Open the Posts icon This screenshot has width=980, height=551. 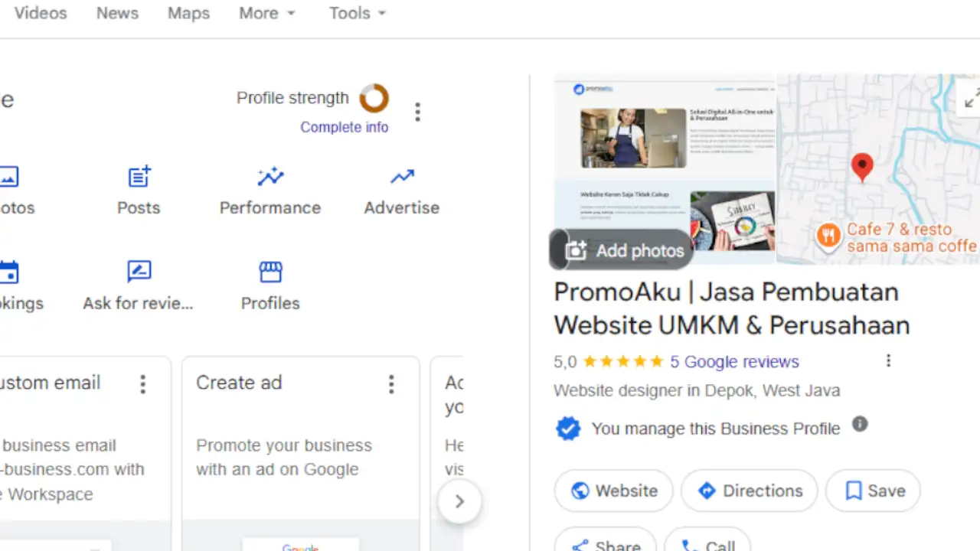tap(139, 178)
